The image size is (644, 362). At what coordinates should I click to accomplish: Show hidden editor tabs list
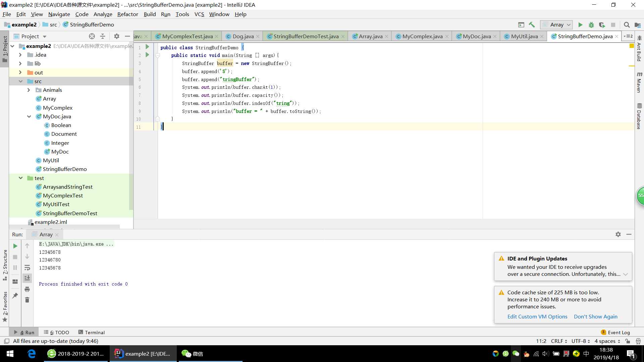point(628,36)
